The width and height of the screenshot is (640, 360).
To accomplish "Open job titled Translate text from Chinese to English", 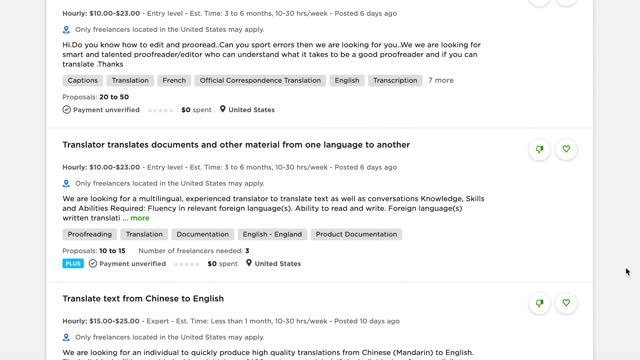I will coord(143,299).
